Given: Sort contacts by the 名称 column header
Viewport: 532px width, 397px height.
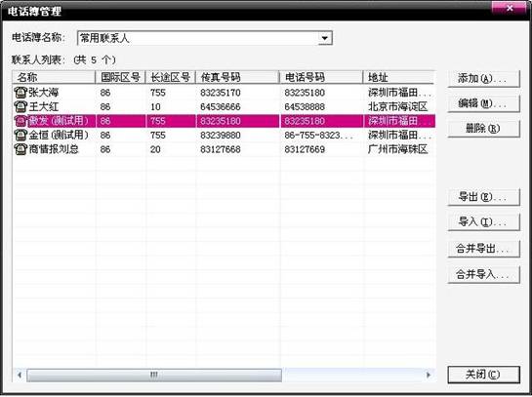Looking at the screenshot, I should click(54, 77).
